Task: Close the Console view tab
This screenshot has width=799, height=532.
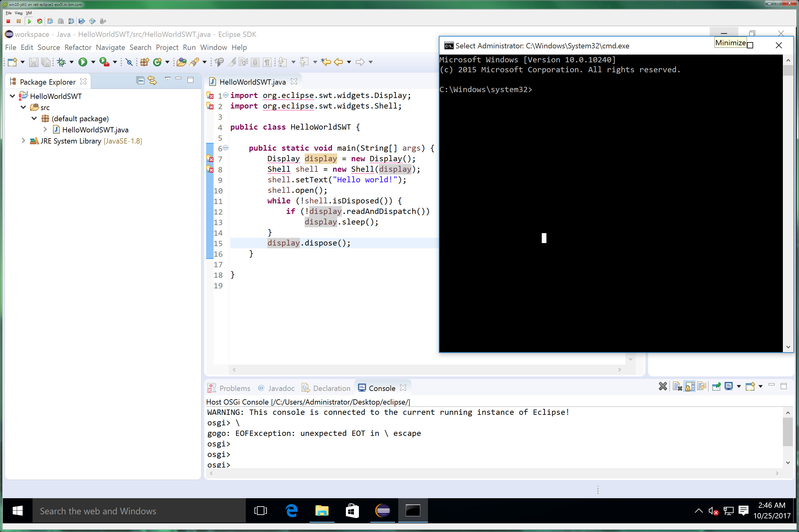Action: pos(403,388)
